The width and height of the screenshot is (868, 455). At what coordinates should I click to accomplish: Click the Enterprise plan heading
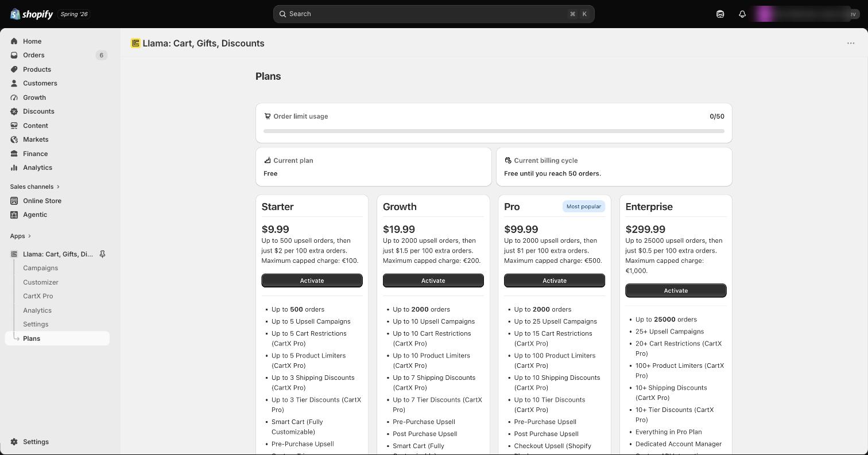[649, 207]
